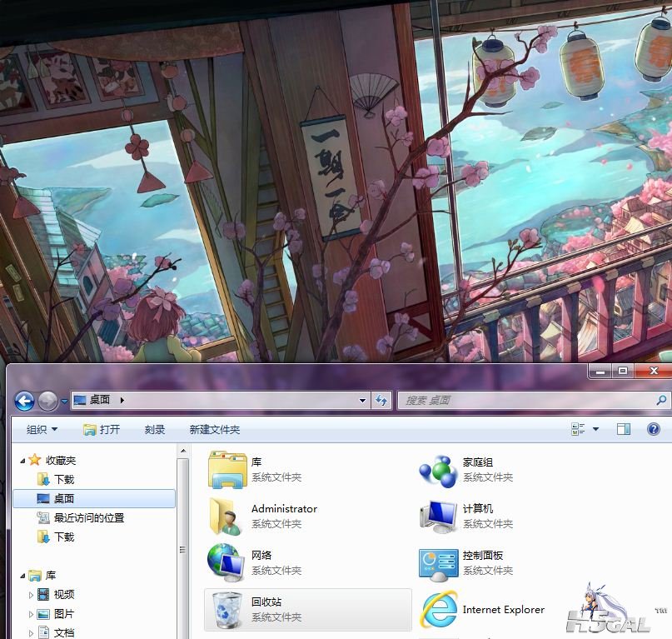Click the 控制面板 item name text
Screen dimensions: 672x639
(483, 556)
